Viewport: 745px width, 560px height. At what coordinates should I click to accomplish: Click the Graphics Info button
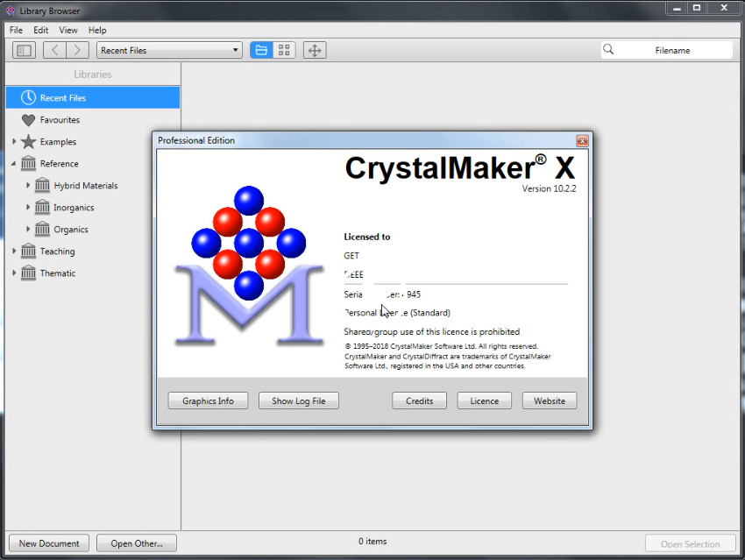[x=208, y=401]
